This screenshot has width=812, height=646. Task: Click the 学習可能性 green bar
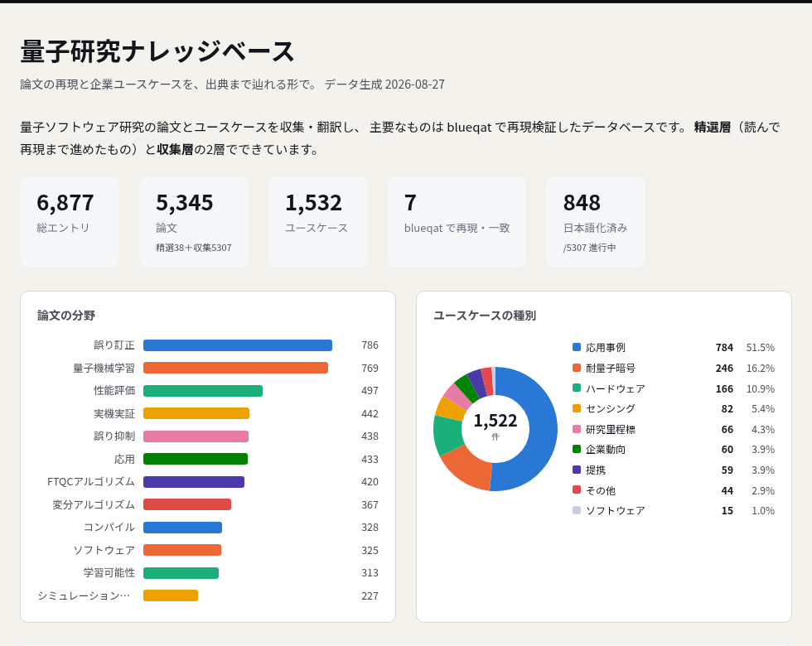(x=181, y=573)
